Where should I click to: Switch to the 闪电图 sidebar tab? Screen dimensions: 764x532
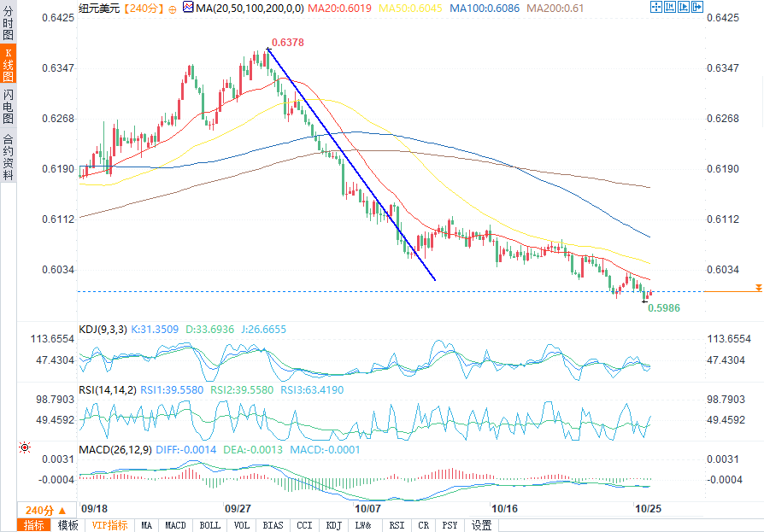tap(8, 107)
